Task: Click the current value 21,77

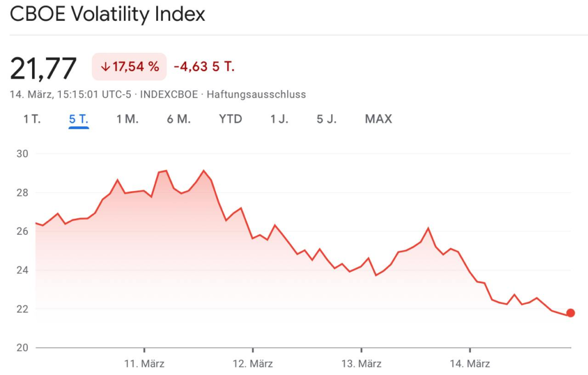Action: coord(44,69)
